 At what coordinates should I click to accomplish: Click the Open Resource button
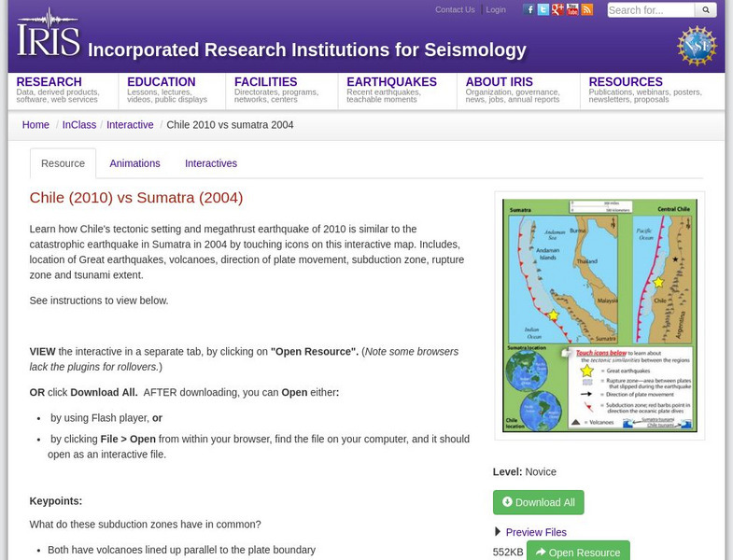click(x=578, y=551)
